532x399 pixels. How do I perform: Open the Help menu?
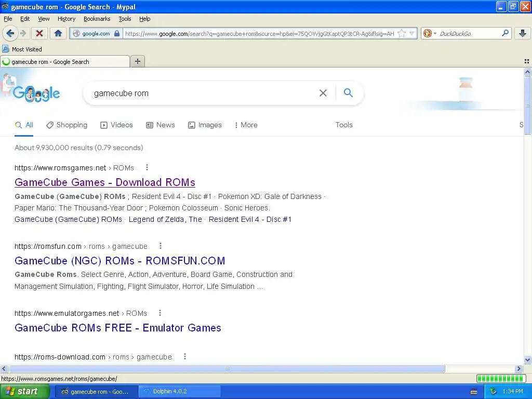tap(145, 19)
